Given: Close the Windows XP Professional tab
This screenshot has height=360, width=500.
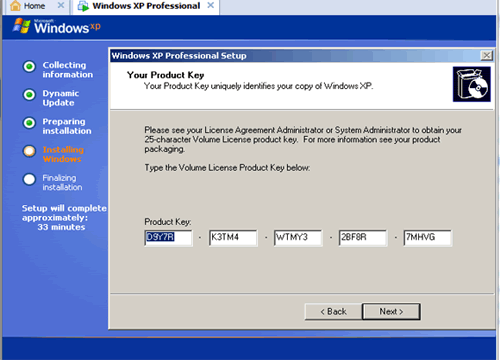Looking at the screenshot, I should 211,5.
